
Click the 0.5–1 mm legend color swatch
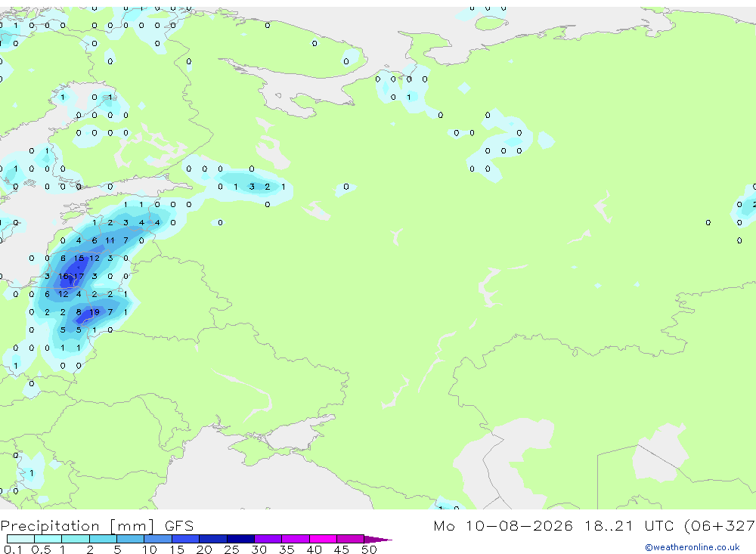(x=48, y=539)
